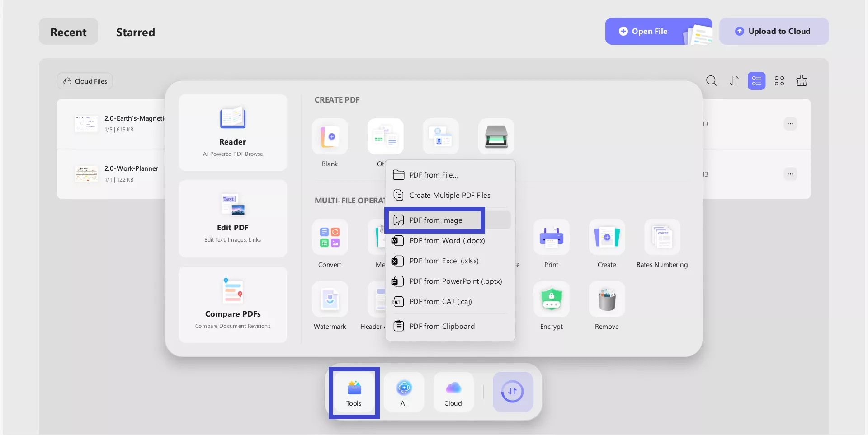The width and height of the screenshot is (868, 435).
Task: Switch to the Starred tab
Action: coord(135,32)
